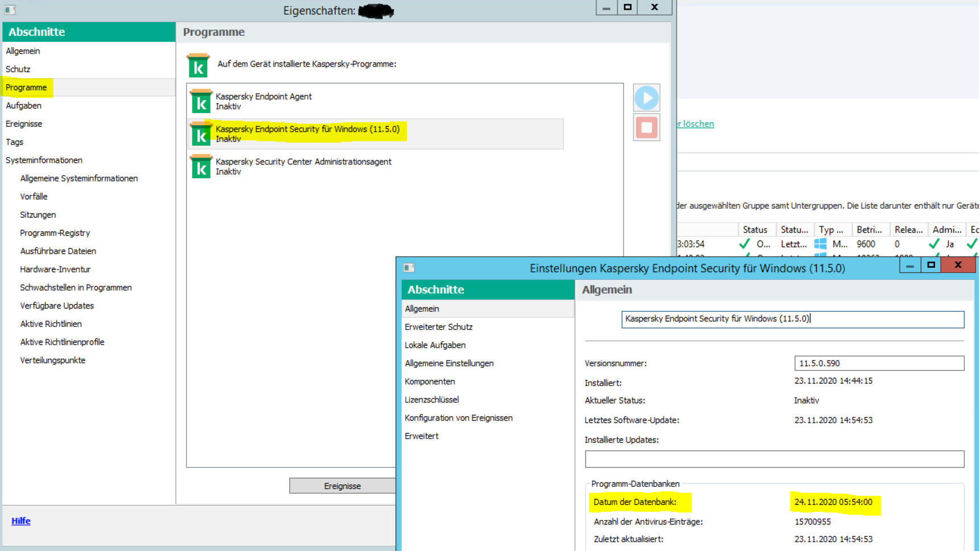Open Schwachstellen in Programmen subsection
This screenshot has width=980, height=551.
pos(76,288)
